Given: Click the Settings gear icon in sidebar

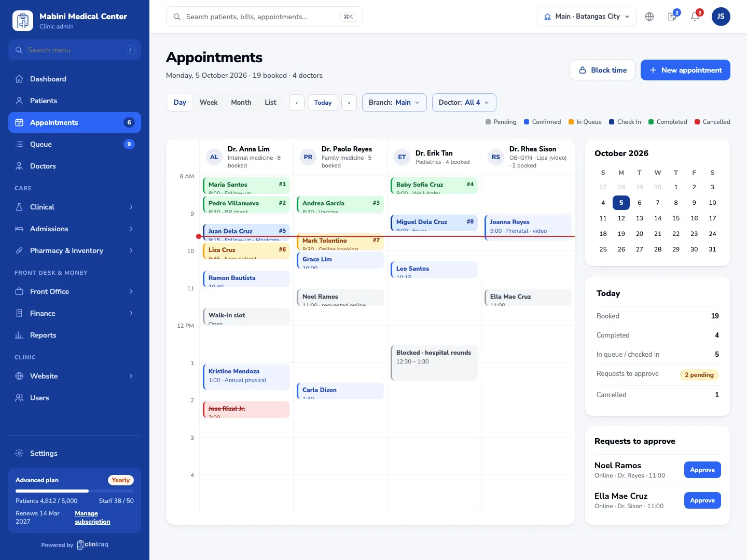Looking at the screenshot, I should click(x=19, y=453).
